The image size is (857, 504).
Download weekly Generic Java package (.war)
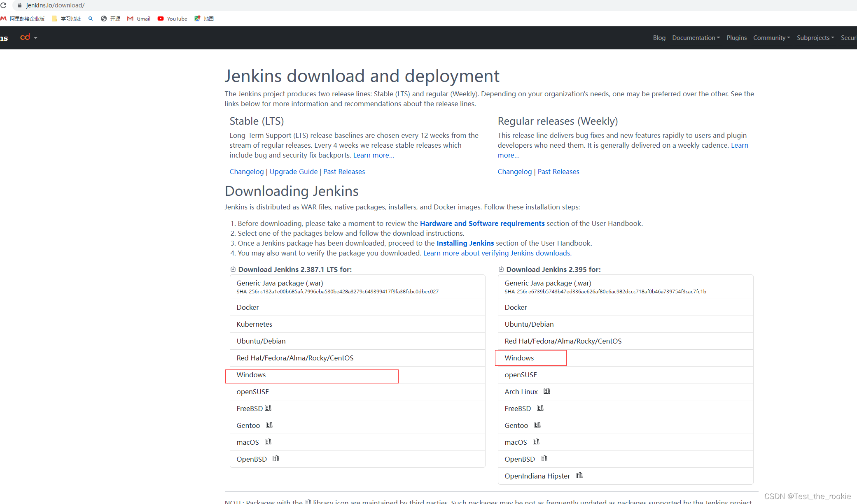tap(626, 287)
